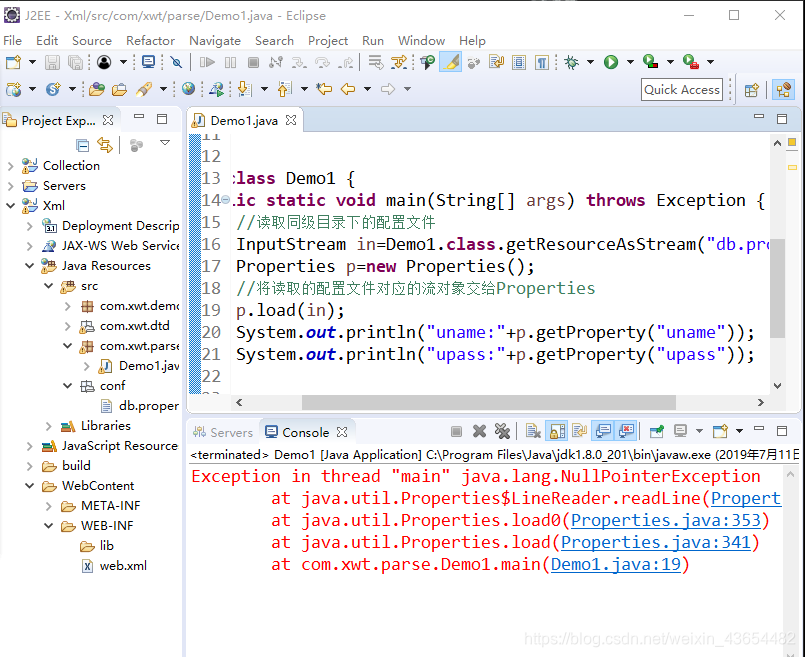Select the Libraries node in the tree

coord(96,426)
